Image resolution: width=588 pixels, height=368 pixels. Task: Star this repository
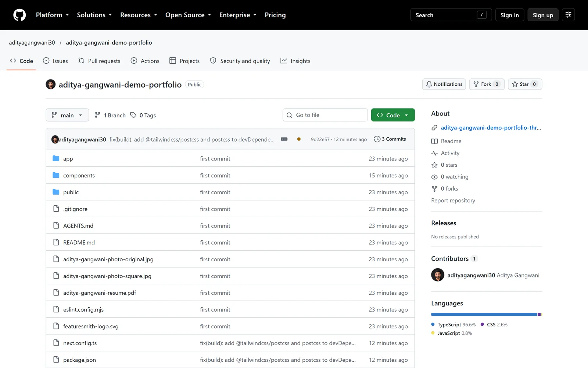pos(525,84)
